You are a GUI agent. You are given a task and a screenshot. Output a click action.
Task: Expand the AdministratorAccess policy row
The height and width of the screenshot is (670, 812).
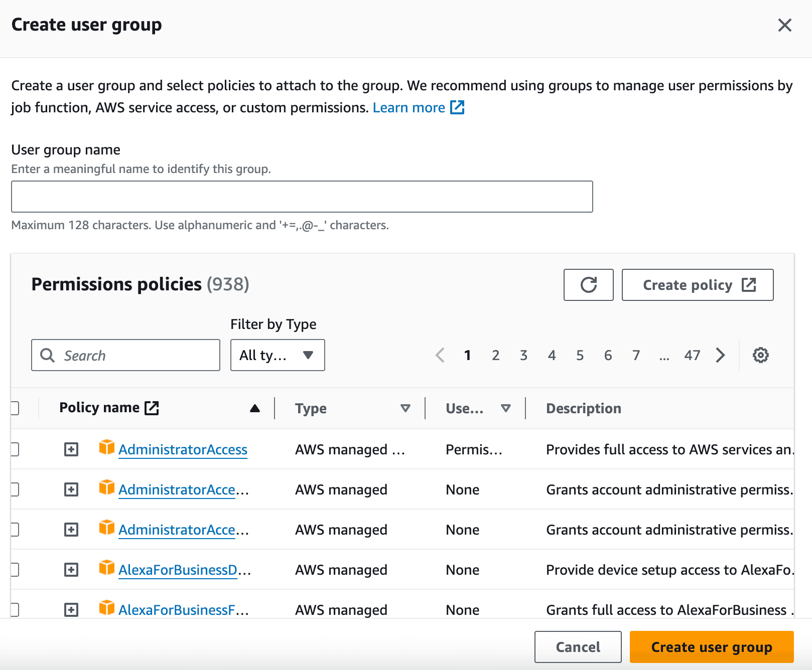71,449
